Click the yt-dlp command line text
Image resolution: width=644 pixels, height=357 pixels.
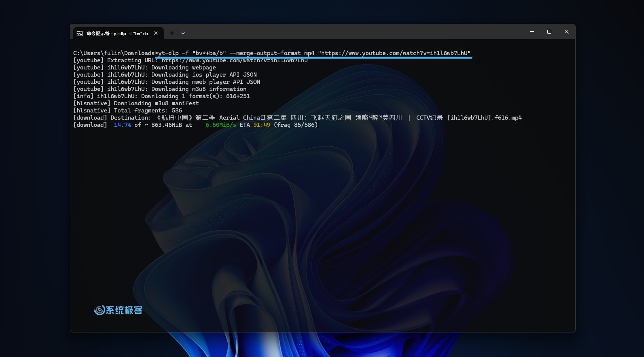click(314, 53)
